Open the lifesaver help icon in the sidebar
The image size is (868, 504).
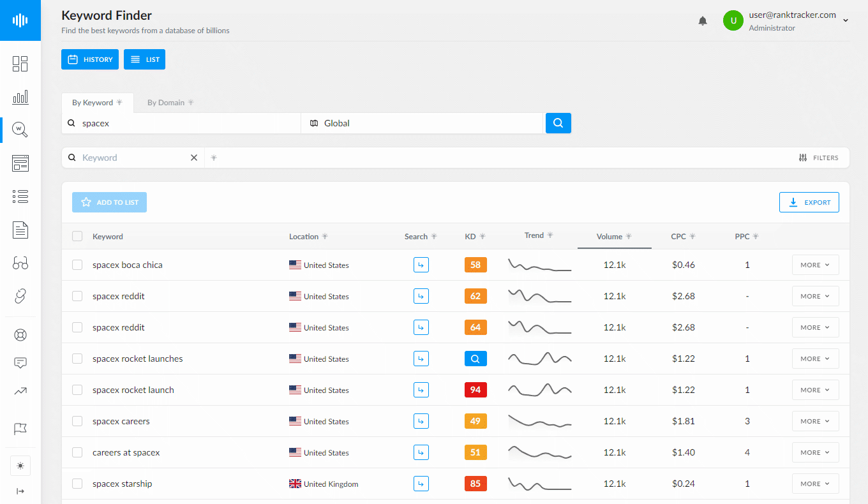coord(20,334)
